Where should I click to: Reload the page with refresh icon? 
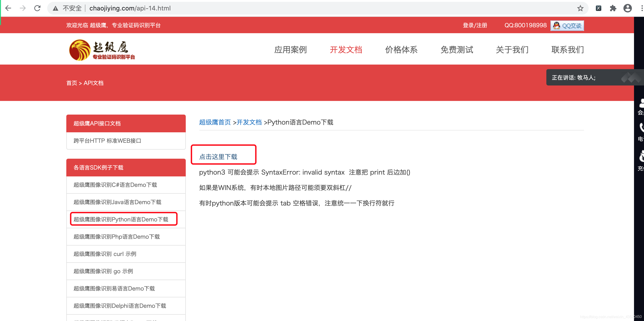[37, 8]
